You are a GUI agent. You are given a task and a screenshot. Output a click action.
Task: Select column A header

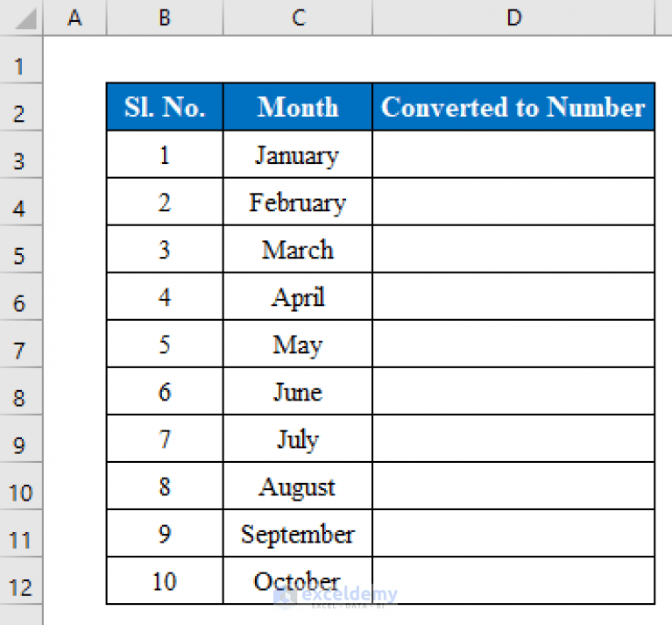74,18
